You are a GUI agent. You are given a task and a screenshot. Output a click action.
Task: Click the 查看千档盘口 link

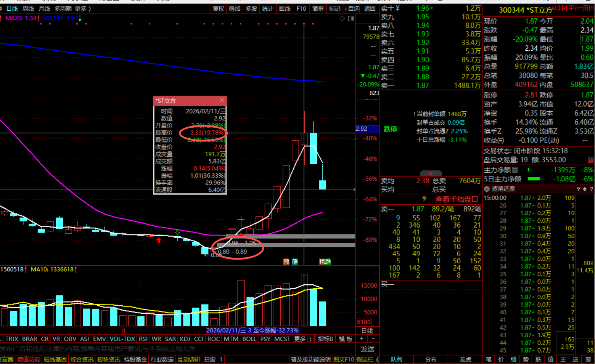click(x=457, y=199)
